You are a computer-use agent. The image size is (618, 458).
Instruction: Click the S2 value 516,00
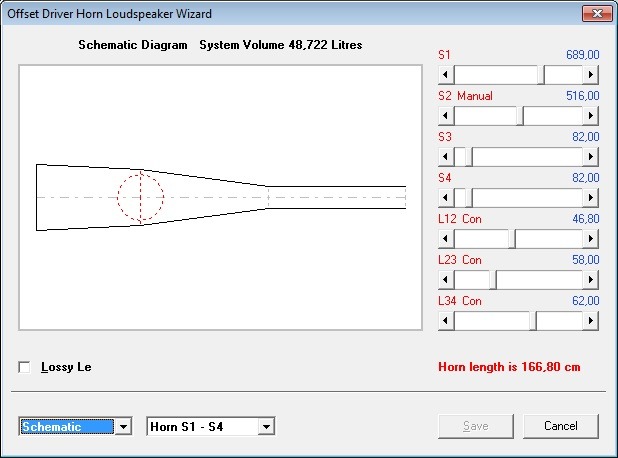583,96
